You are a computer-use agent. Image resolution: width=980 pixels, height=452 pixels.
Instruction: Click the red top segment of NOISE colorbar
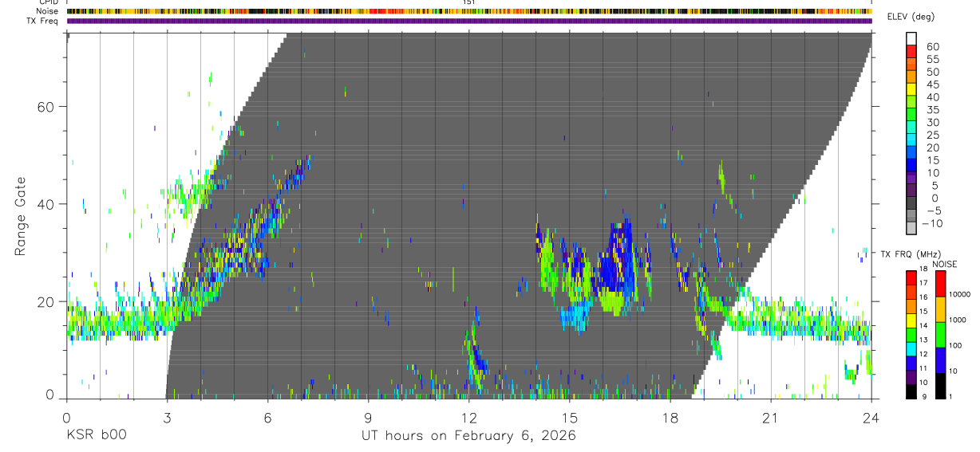click(x=941, y=283)
